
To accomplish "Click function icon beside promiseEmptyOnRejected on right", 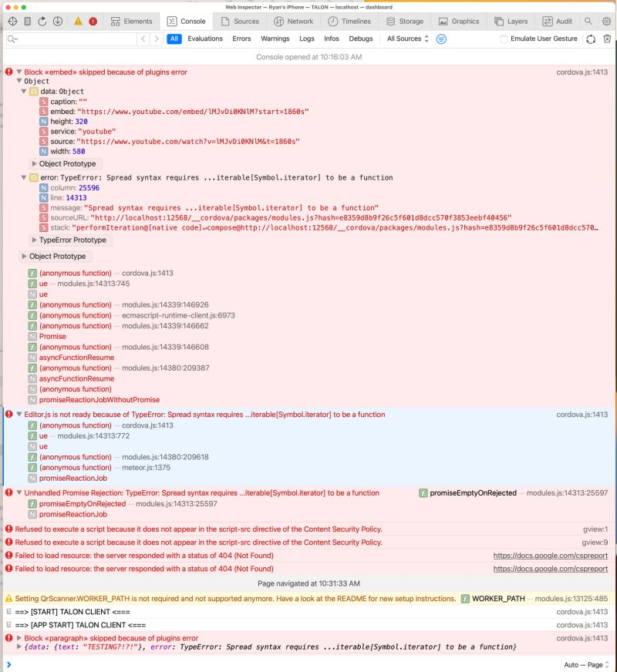I will pyautogui.click(x=423, y=493).
